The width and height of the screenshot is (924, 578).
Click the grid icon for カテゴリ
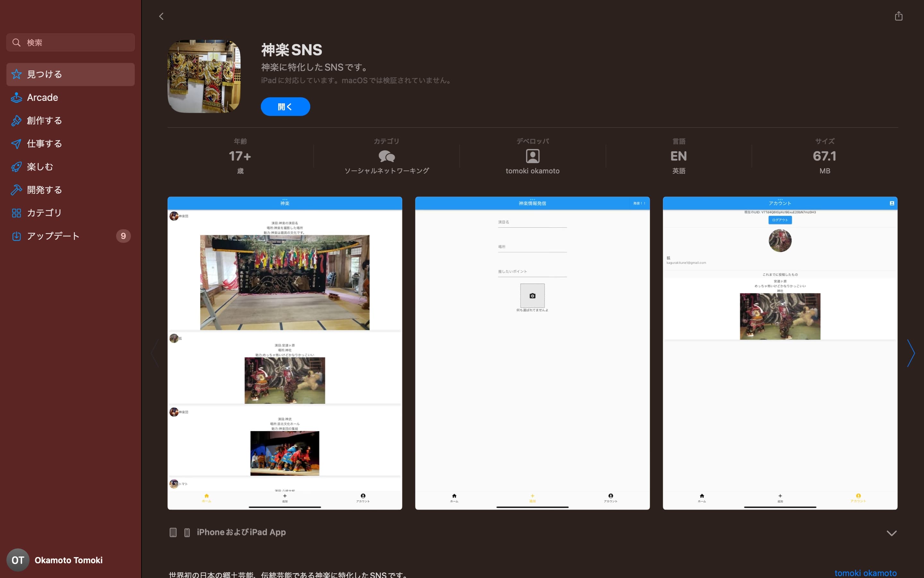pyautogui.click(x=16, y=213)
